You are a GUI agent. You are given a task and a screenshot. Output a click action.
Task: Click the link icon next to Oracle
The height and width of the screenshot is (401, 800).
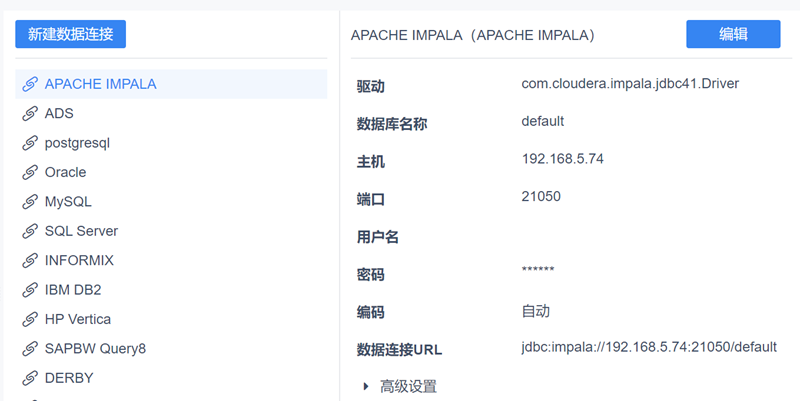coord(30,172)
